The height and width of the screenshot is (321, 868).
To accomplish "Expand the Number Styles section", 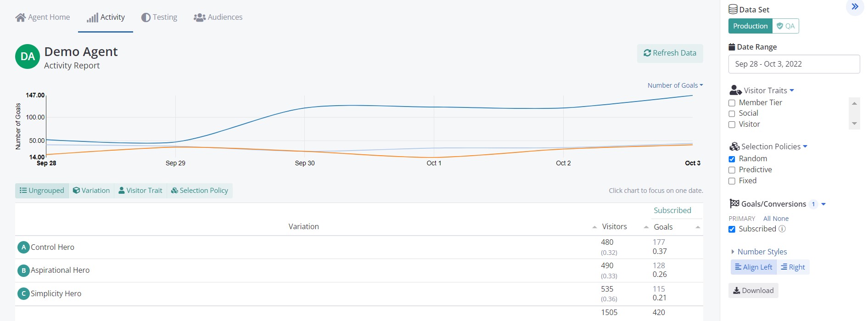I will pyautogui.click(x=759, y=252).
